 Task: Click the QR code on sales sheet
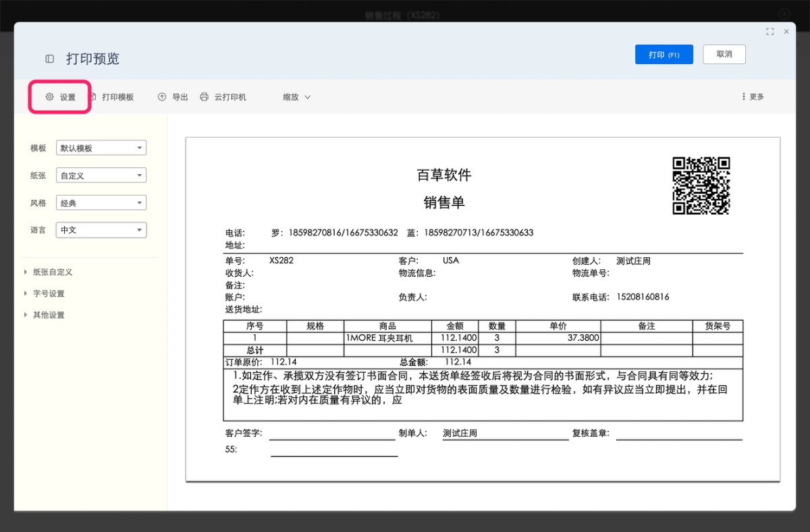click(x=701, y=186)
